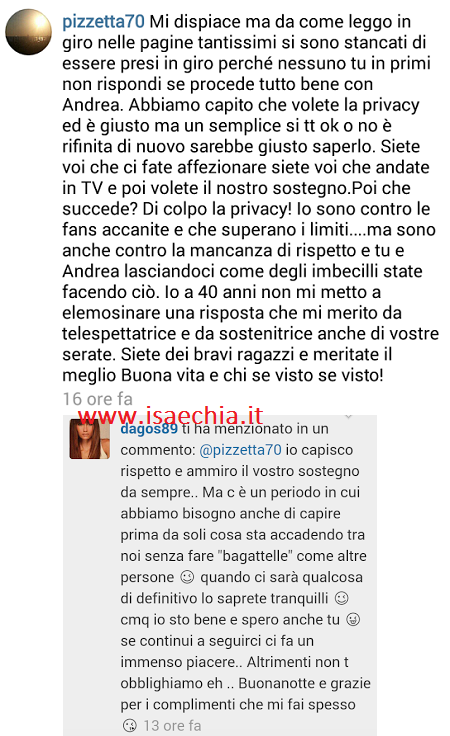Select the text 'ti ha menzionato in un'
450x736 pixels.
click(x=255, y=429)
